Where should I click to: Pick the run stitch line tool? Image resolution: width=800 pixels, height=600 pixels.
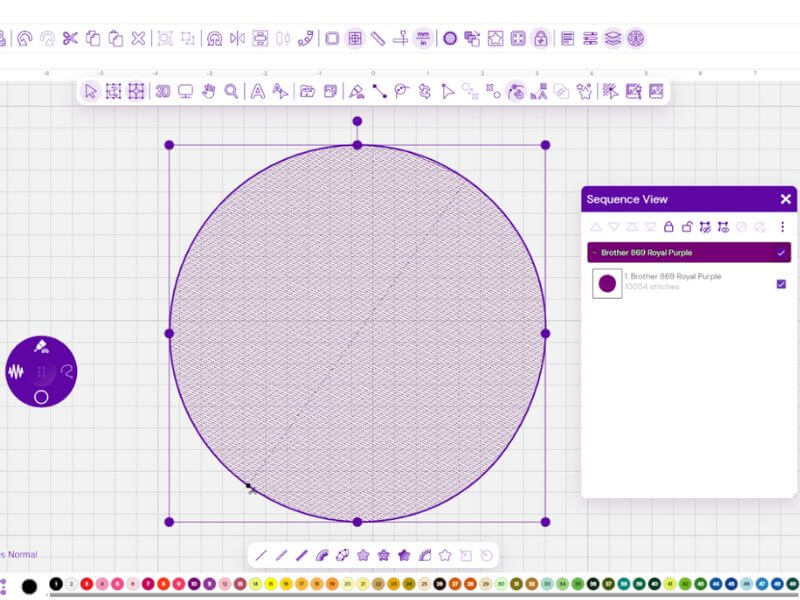click(x=261, y=555)
